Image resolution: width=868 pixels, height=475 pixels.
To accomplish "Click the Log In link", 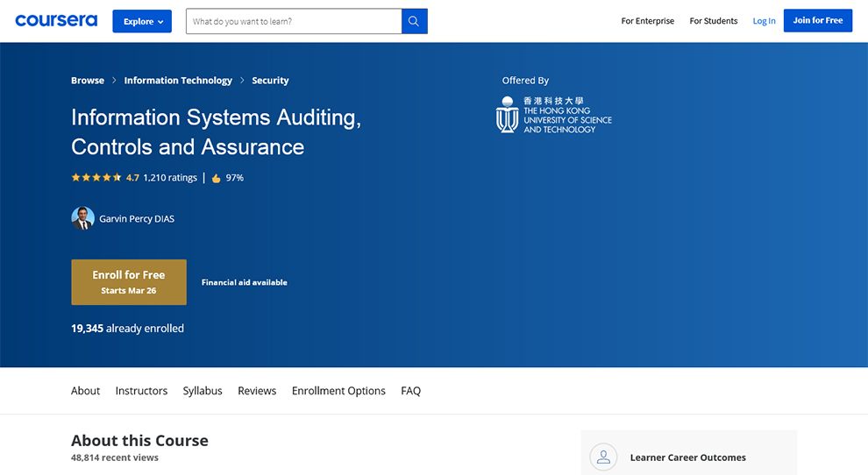I will (764, 21).
